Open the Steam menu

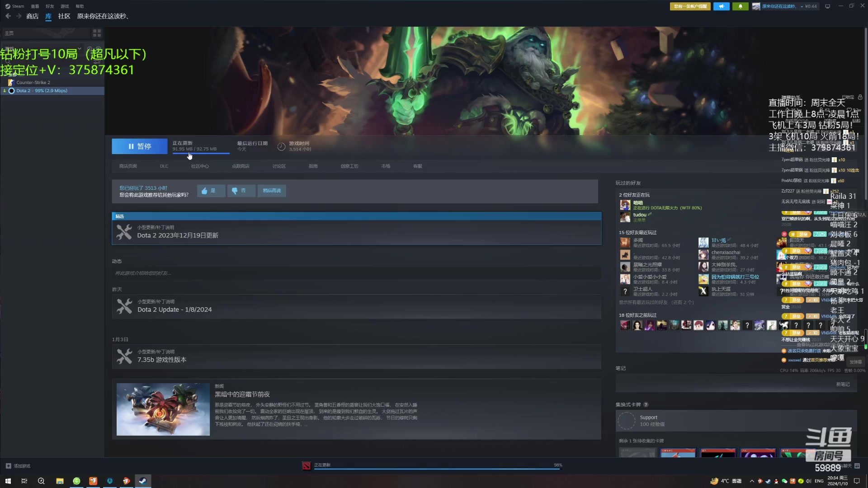pyautogui.click(x=15, y=6)
